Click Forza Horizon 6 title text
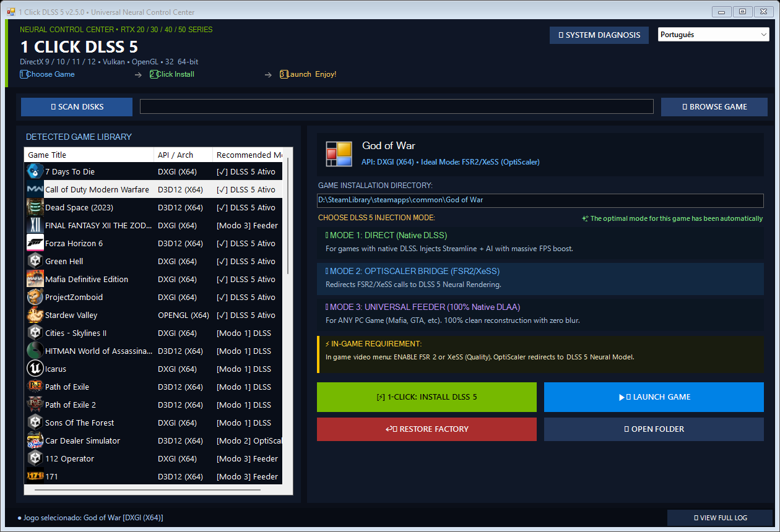Image resolution: width=780 pixels, height=532 pixels. 74,244
